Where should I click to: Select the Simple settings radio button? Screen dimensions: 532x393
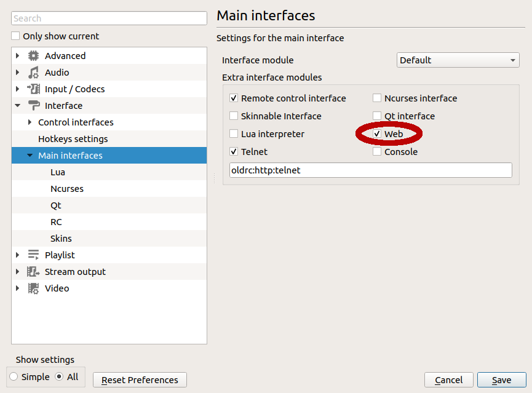(14, 377)
